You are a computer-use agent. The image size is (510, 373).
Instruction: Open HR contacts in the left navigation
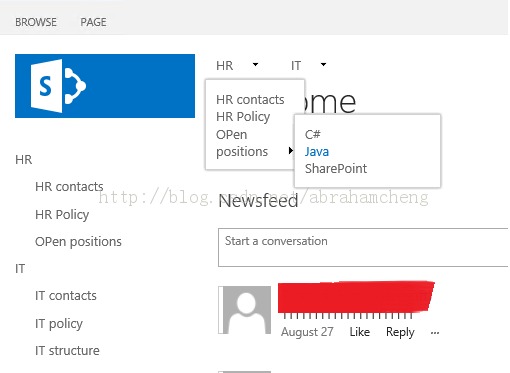(x=69, y=187)
